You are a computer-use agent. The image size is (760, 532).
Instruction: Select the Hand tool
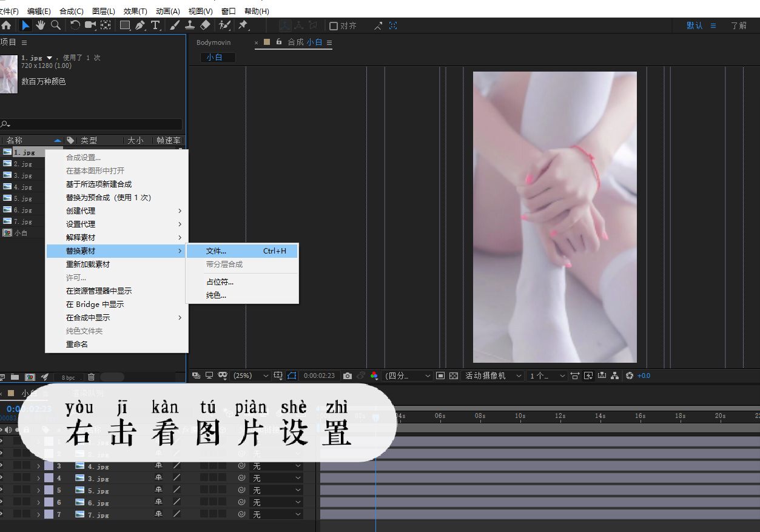41,25
